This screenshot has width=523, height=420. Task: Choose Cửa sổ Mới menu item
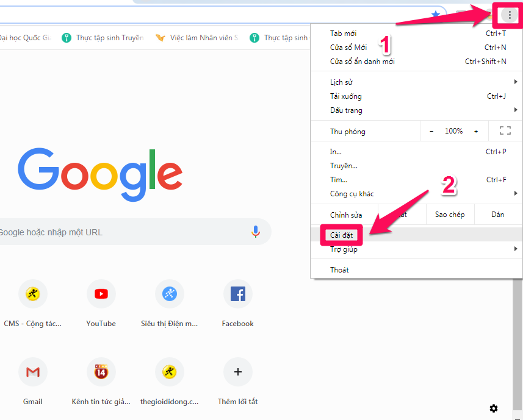coord(417,48)
